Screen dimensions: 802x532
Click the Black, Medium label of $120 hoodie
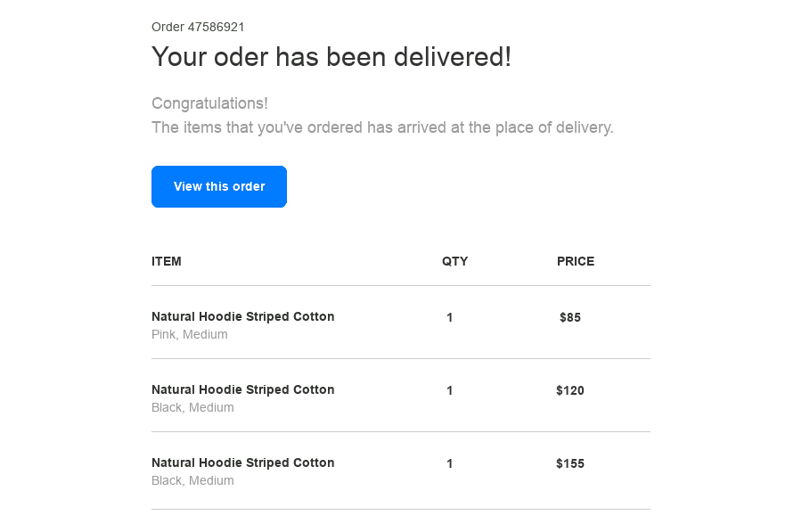point(192,407)
